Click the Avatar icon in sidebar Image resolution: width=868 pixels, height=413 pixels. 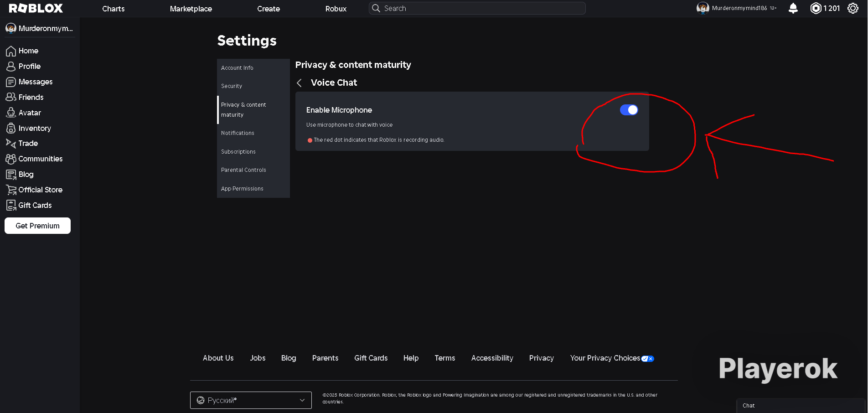(11, 113)
